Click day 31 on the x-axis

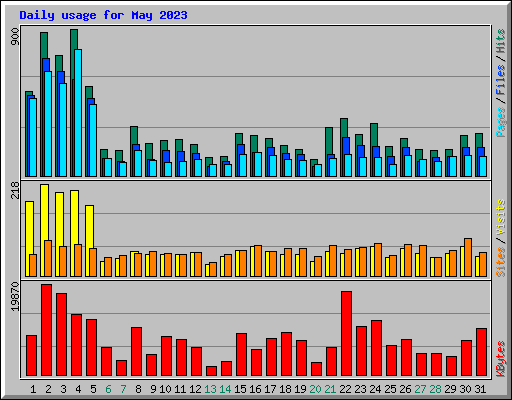click(480, 389)
